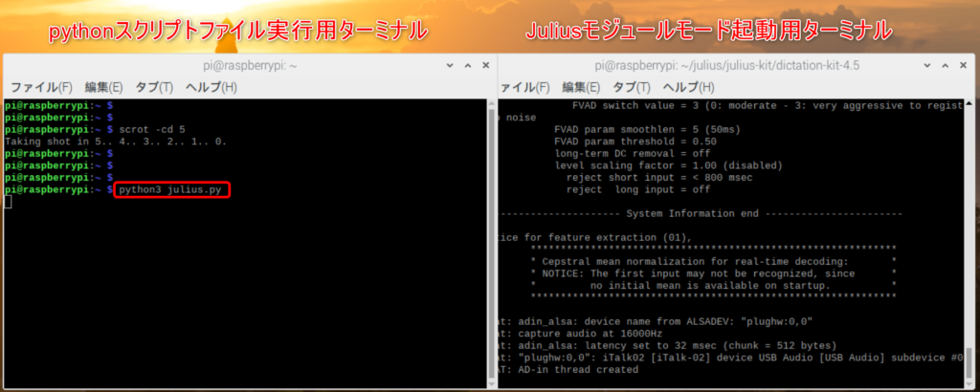
Task: Click the Julius terminal vertical scrollbar thumb
Action: click(x=969, y=364)
